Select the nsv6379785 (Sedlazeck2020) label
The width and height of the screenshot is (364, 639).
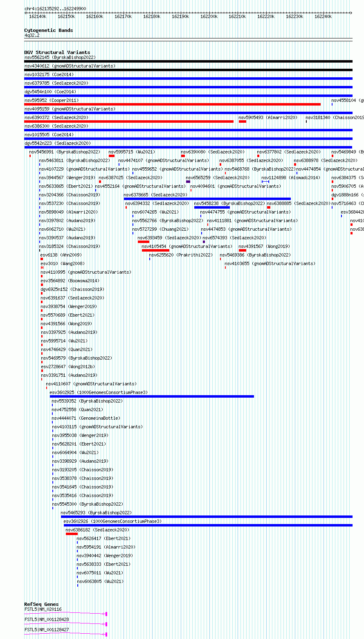point(56,83)
